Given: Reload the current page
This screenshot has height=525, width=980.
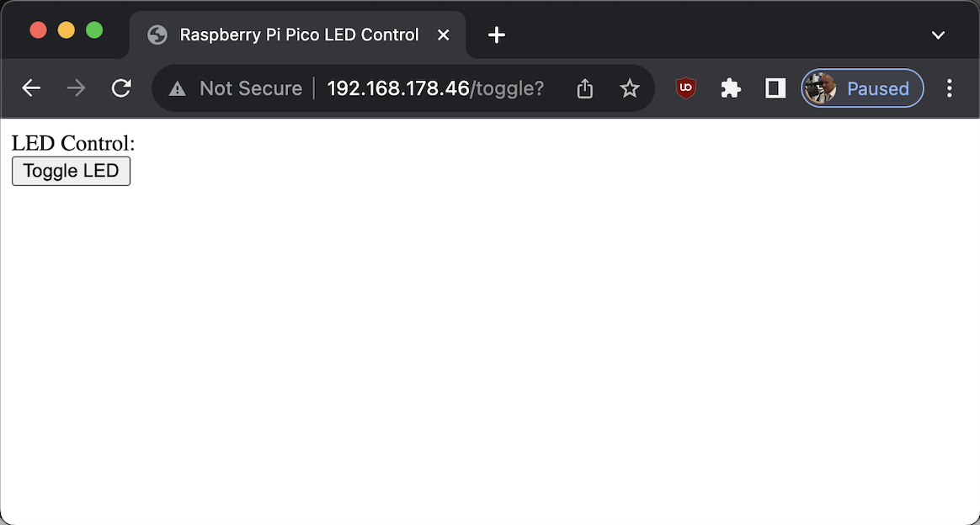Looking at the screenshot, I should [121, 88].
